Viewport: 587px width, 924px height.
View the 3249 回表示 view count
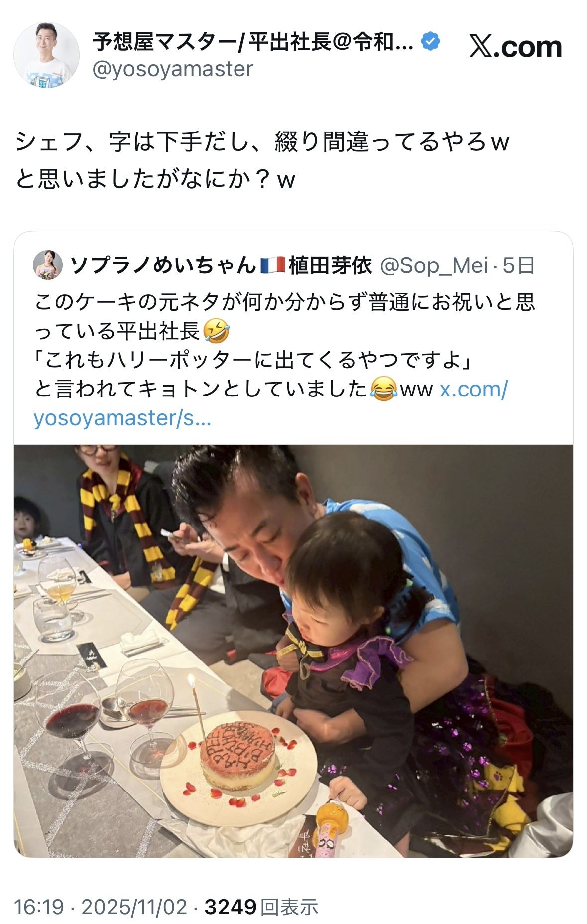tap(261, 907)
